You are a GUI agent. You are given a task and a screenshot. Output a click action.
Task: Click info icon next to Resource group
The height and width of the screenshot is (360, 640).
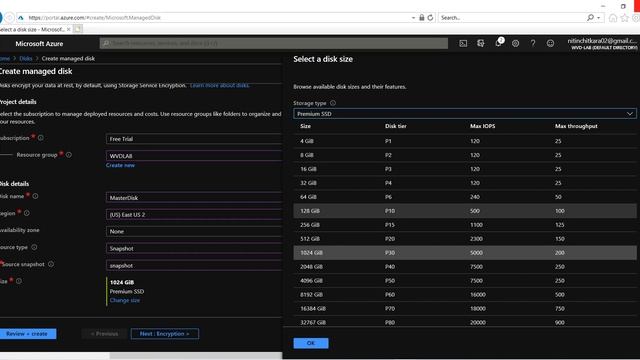point(69,155)
